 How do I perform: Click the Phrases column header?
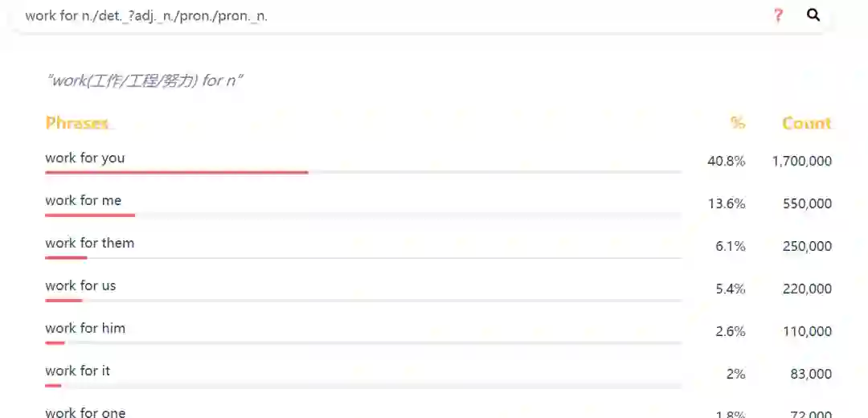click(x=76, y=123)
